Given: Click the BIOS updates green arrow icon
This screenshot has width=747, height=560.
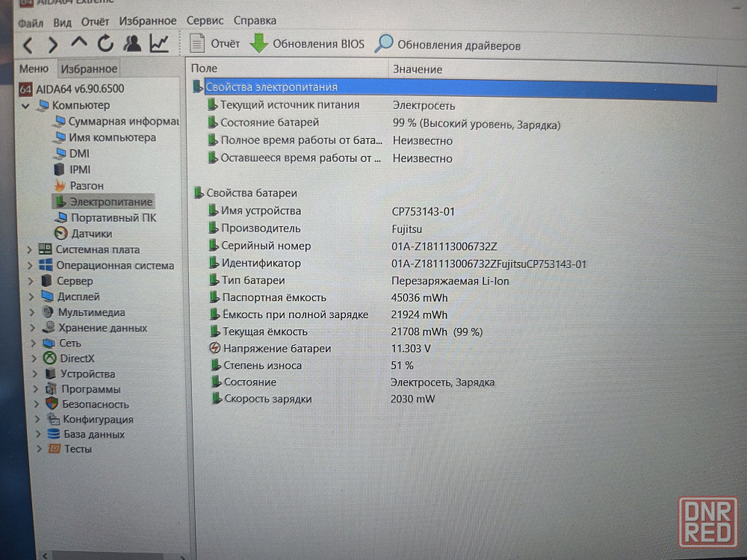Looking at the screenshot, I should click(x=258, y=44).
